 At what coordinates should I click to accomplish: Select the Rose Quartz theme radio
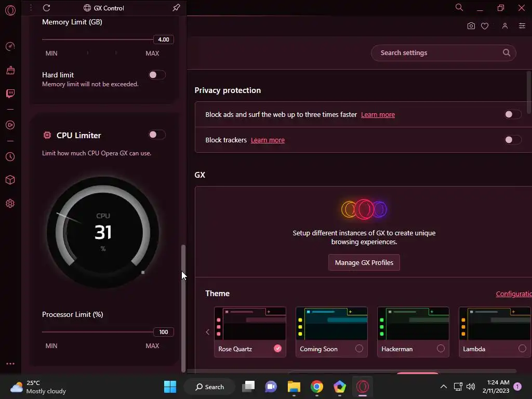point(277,349)
